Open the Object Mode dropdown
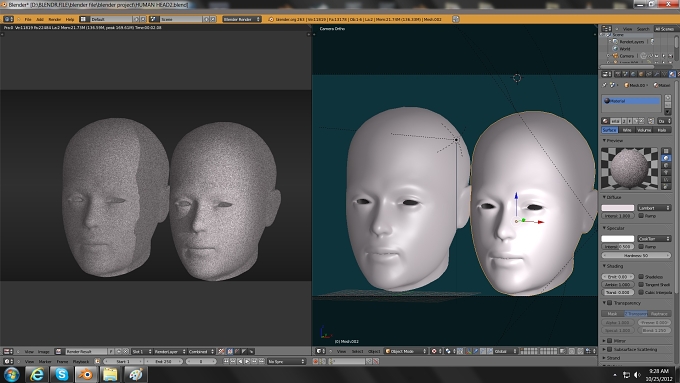Image resolution: width=680 pixels, height=383 pixels. [406, 351]
